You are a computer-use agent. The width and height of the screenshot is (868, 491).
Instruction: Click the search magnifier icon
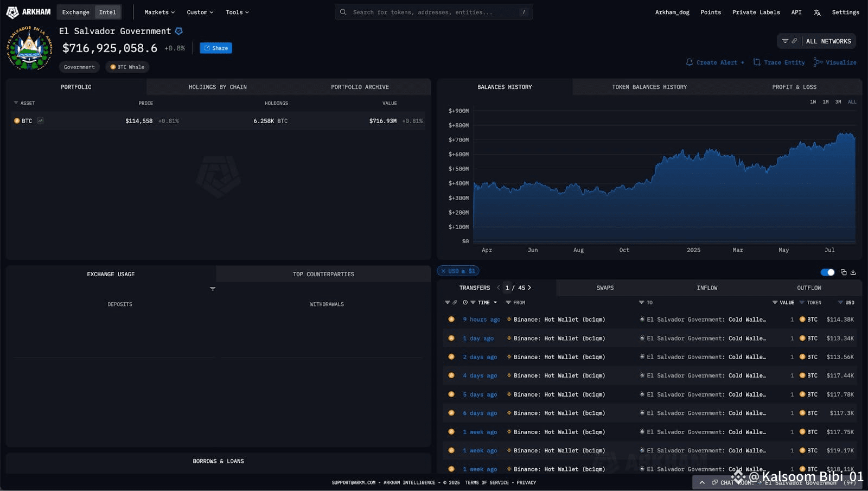point(343,12)
